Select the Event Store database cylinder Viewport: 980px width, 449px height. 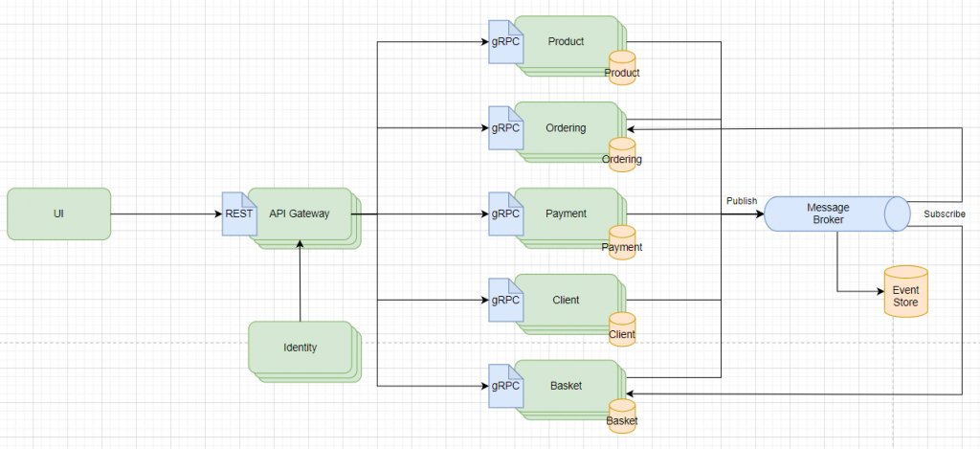pyautogui.click(x=905, y=291)
